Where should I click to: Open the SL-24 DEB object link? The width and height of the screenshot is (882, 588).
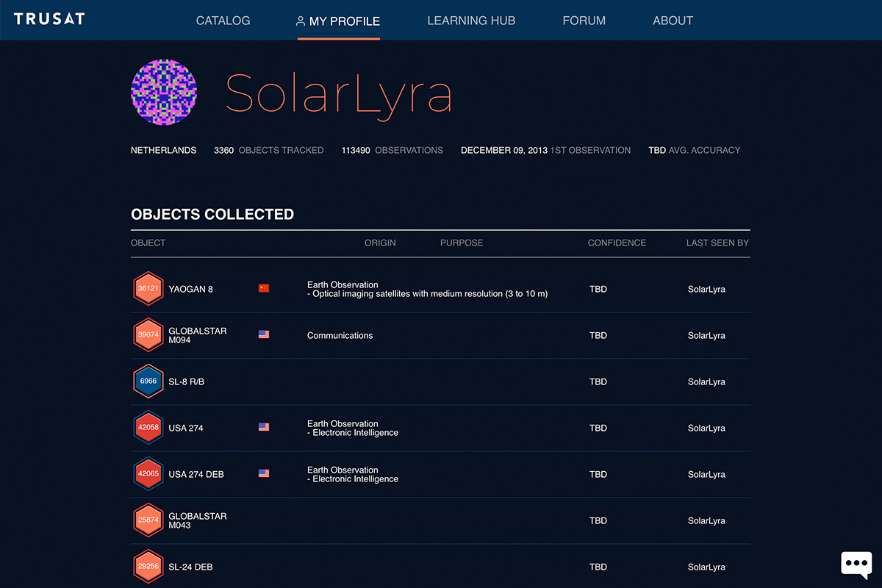click(x=191, y=567)
